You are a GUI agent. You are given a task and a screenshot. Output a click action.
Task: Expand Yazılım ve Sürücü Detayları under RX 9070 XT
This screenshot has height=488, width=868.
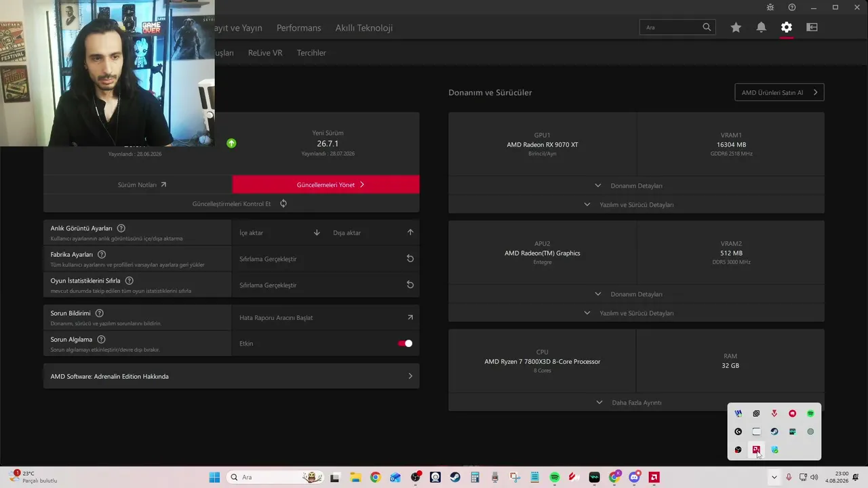[636, 204]
